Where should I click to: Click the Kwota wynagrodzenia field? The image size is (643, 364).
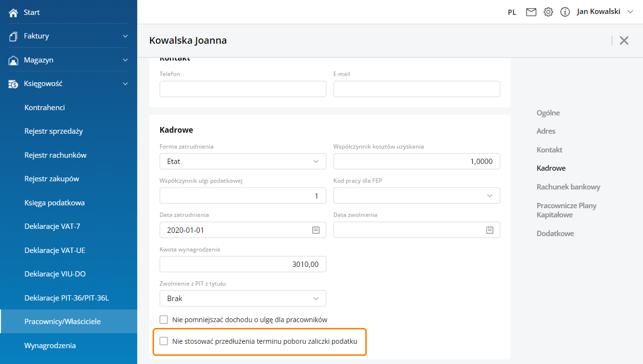[x=243, y=264]
